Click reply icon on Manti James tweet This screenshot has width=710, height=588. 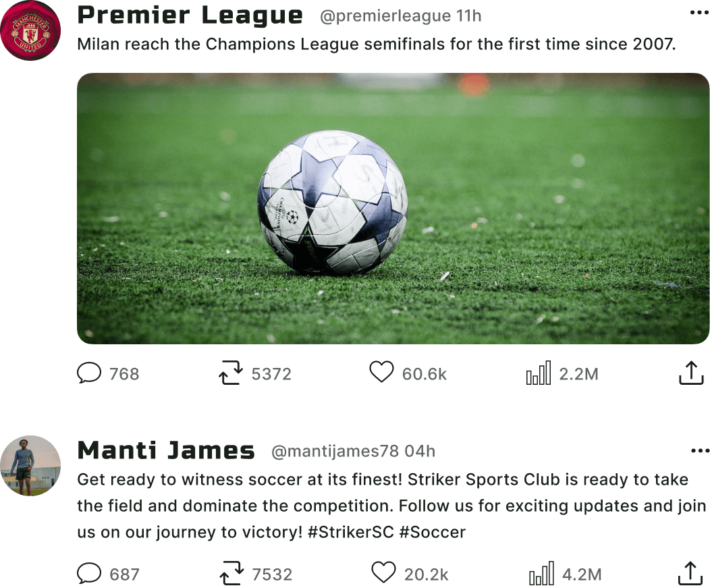point(89,573)
